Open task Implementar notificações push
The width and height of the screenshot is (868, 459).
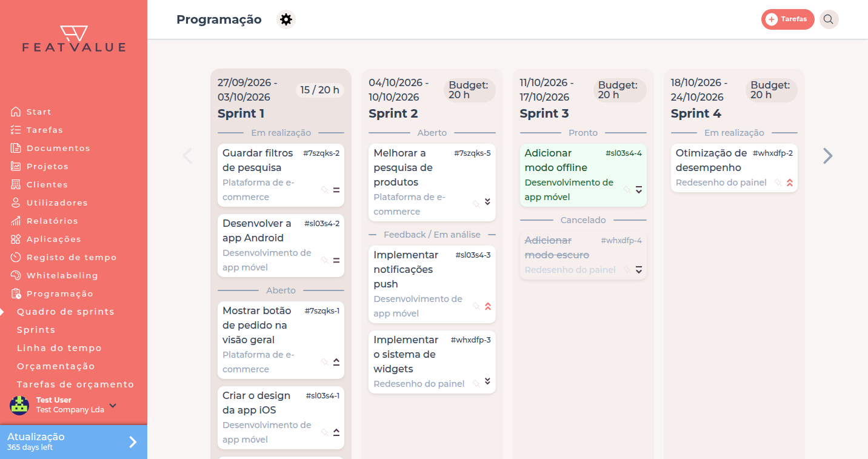pyautogui.click(x=432, y=284)
